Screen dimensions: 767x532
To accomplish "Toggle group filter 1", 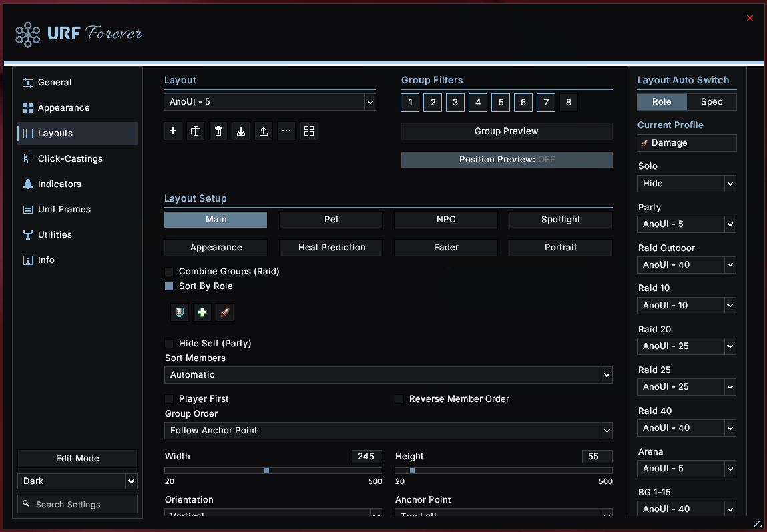I will tap(410, 103).
